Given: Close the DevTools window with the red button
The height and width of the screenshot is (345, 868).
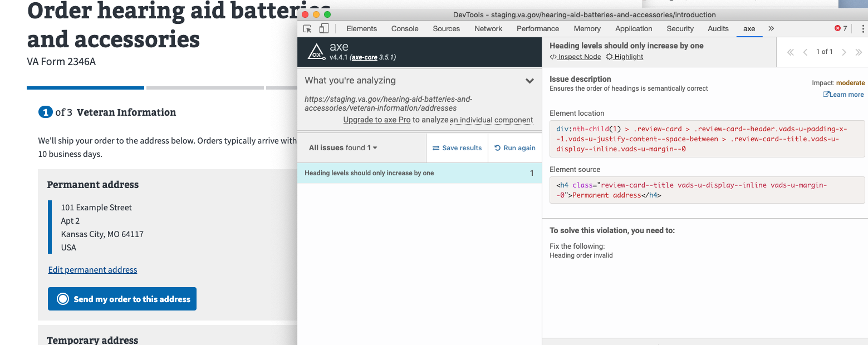Looking at the screenshot, I should pyautogui.click(x=305, y=14).
